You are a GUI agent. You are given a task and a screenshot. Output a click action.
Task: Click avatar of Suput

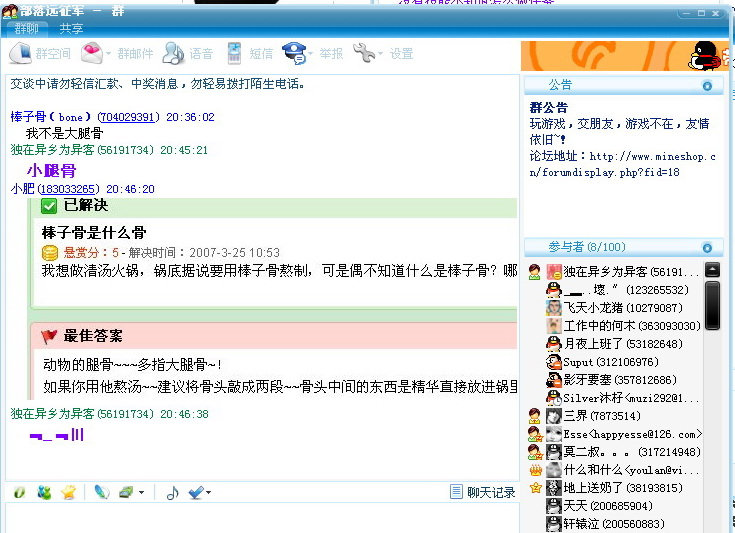pos(554,362)
